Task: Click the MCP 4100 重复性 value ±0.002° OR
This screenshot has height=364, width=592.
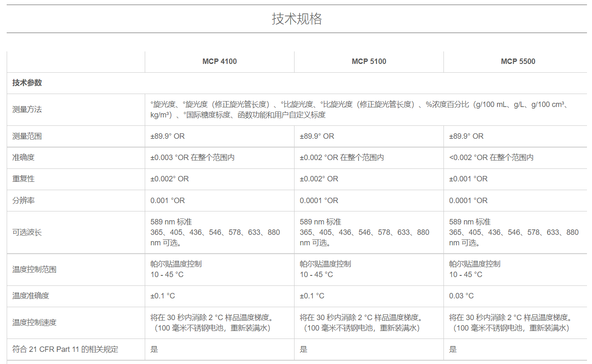Action: pos(169,179)
